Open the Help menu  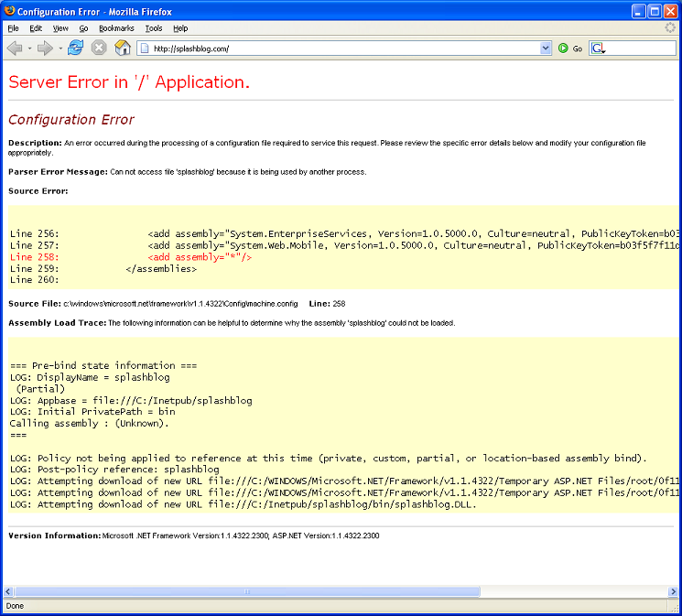(180, 28)
